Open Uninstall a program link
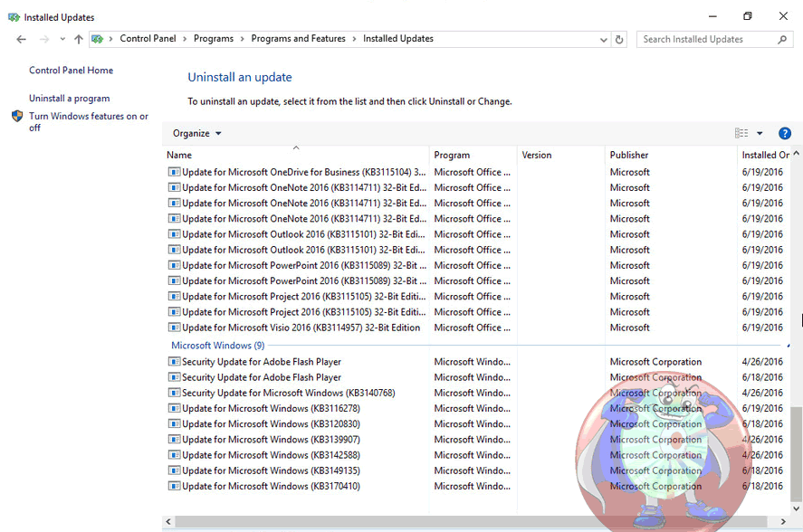Image resolution: width=803 pixels, height=532 pixels. 69,98
